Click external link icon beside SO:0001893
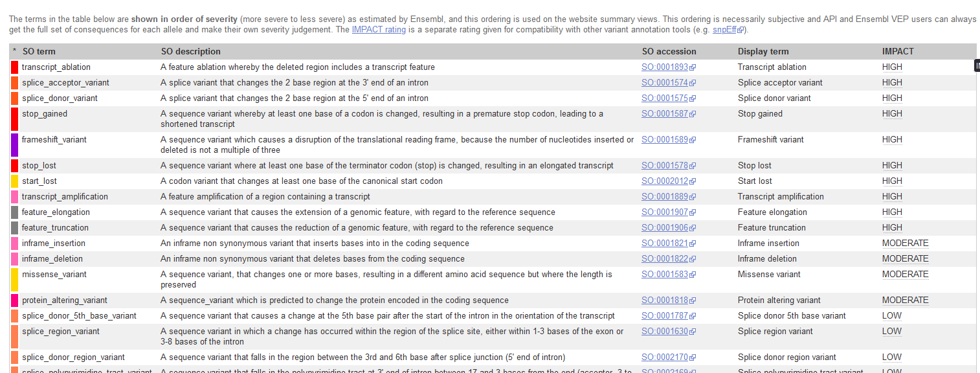Viewport: 980px width, 373px height. point(693,67)
